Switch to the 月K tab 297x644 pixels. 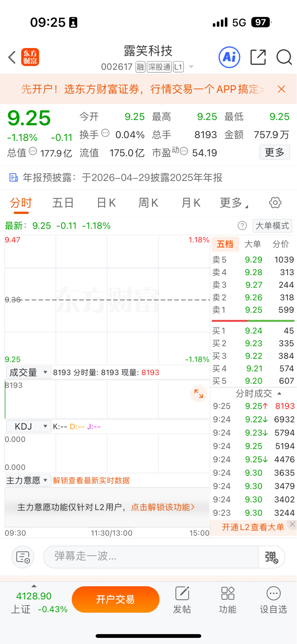click(x=191, y=203)
